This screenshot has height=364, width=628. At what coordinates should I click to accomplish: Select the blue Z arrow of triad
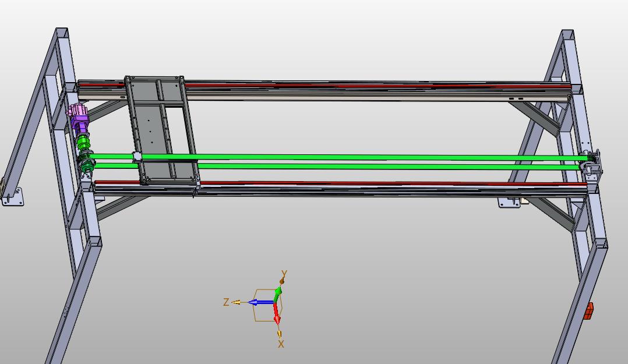(x=260, y=302)
